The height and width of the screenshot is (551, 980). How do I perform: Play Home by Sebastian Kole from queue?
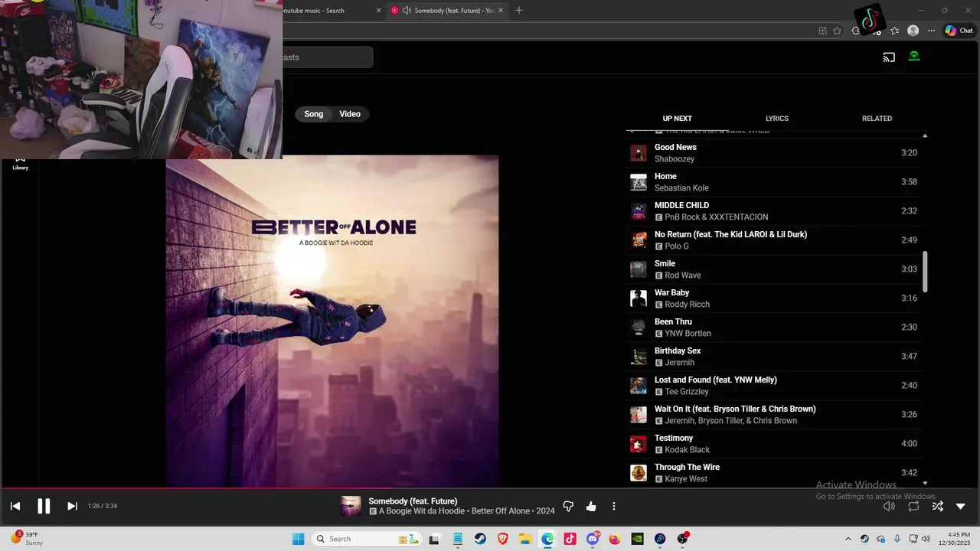pyautogui.click(x=773, y=182)
